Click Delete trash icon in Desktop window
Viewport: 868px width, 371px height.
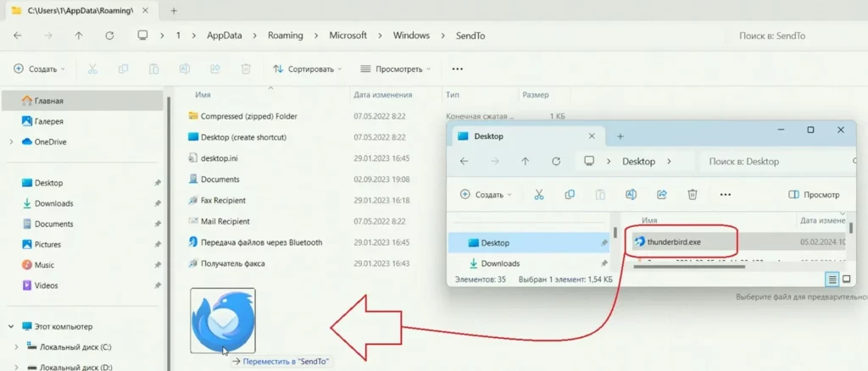coord(692,195)
